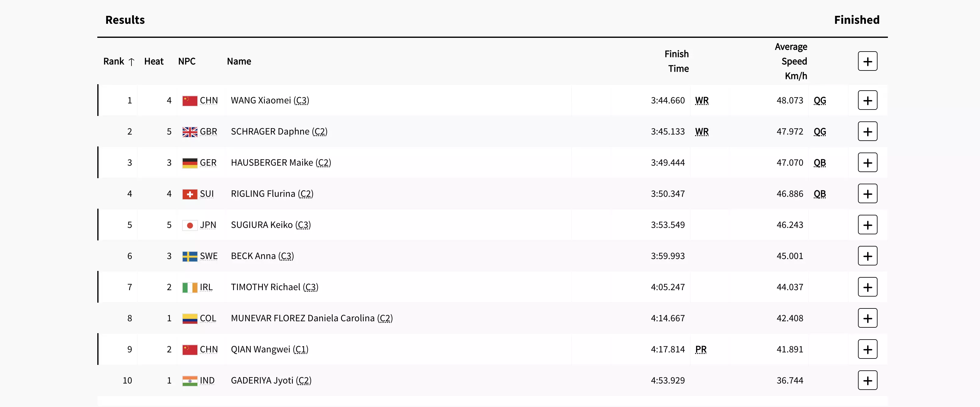980x407 pixels.
Task: Click the China flag beside WANG Xiaomei
Action: (189, 101)
